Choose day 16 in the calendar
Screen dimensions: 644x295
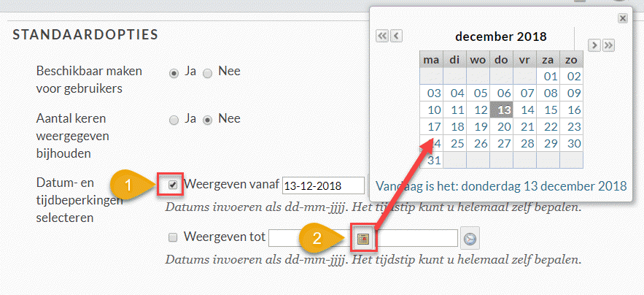pyautogui.click(x=571, y=110)
